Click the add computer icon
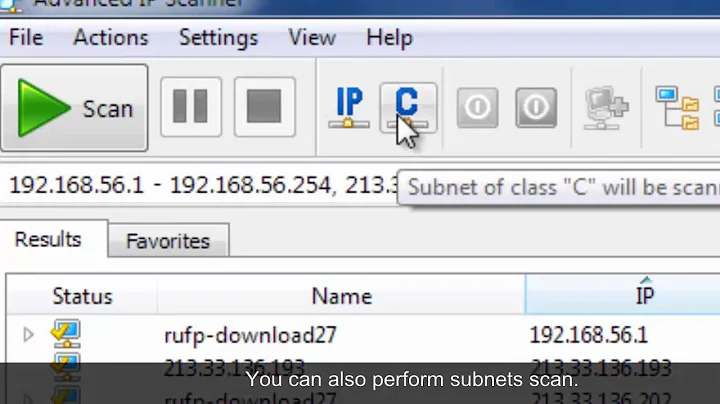 [x=606, y=108]
